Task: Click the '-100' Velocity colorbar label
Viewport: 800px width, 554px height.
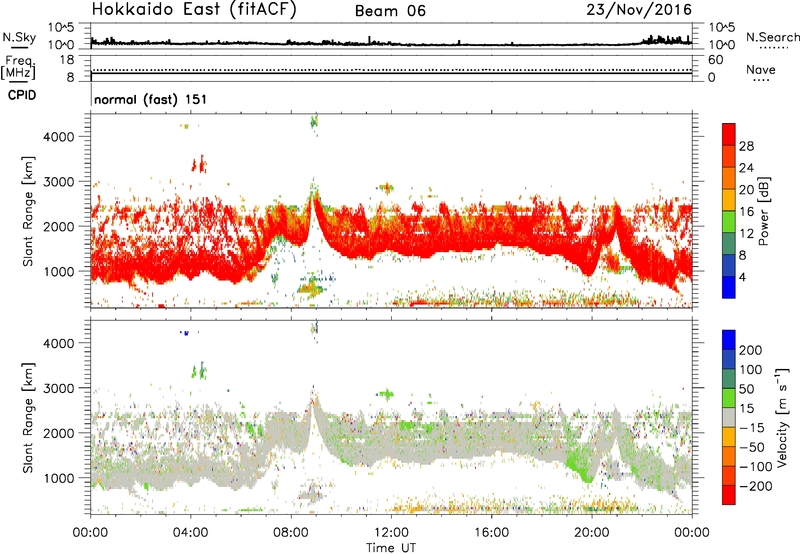Action: click(756, 467)
